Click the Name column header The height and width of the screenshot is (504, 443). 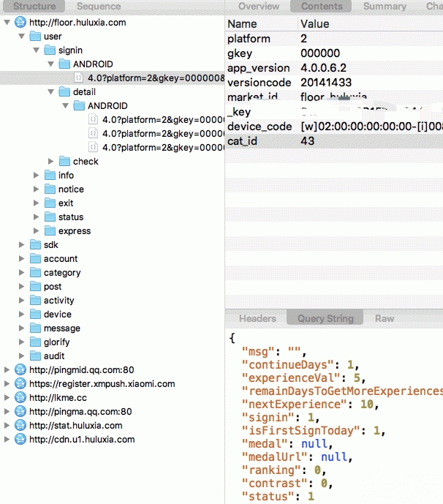242,23
